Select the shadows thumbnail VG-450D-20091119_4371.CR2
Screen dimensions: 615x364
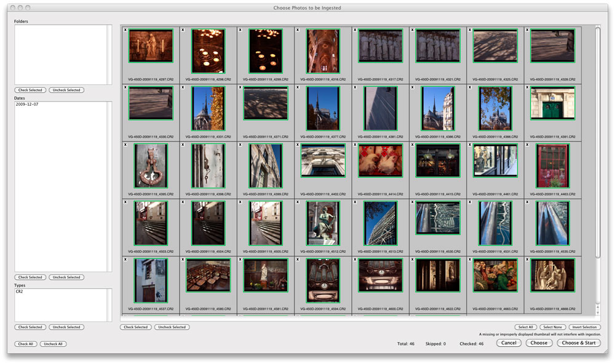pos(266,103)
